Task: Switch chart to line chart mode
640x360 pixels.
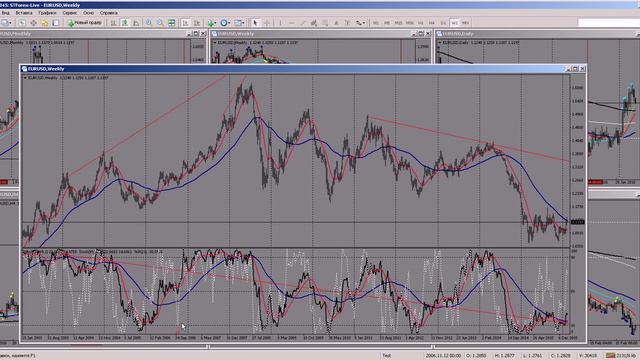Action: click(136, 23)
